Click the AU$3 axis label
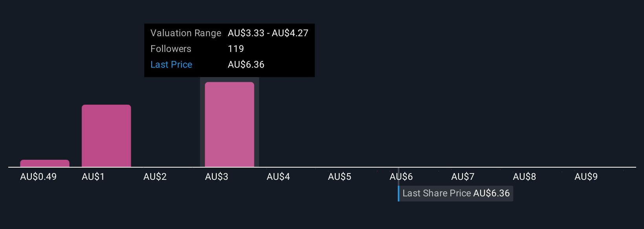644x229 pixels. [x=216, y=177]
